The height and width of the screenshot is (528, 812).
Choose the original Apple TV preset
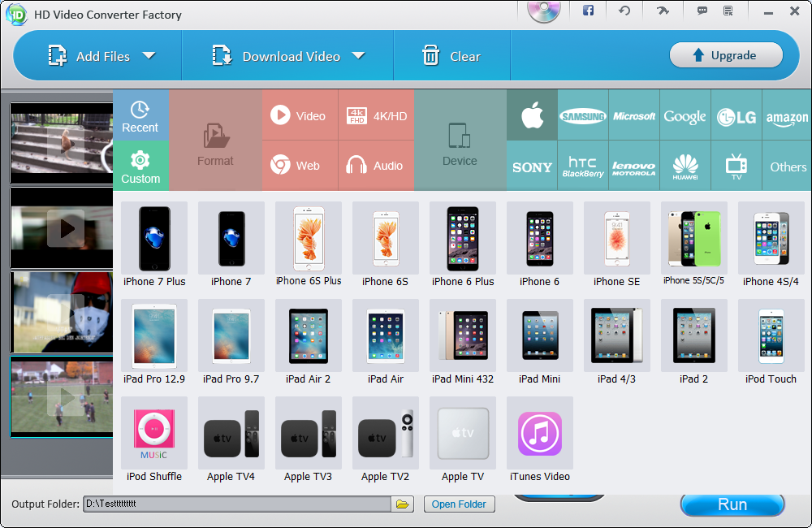(x=463, y=440)
